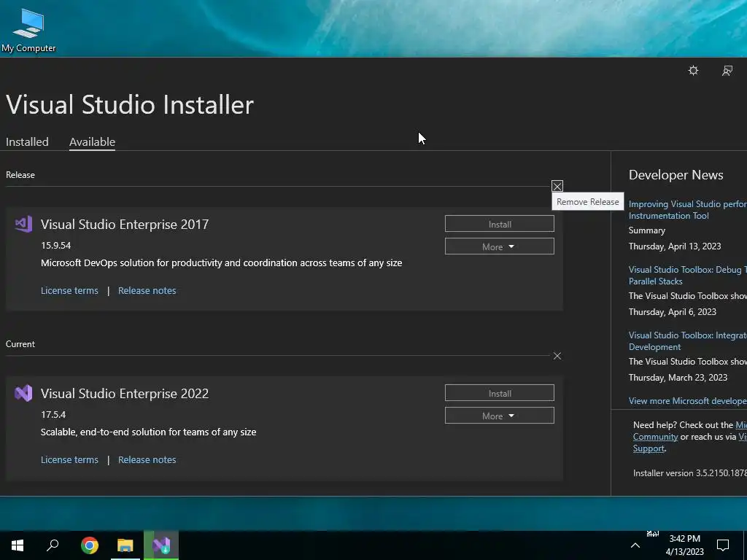Click date Thursday, April 6, 2023
747x560 pixels.
click(672, 312)
